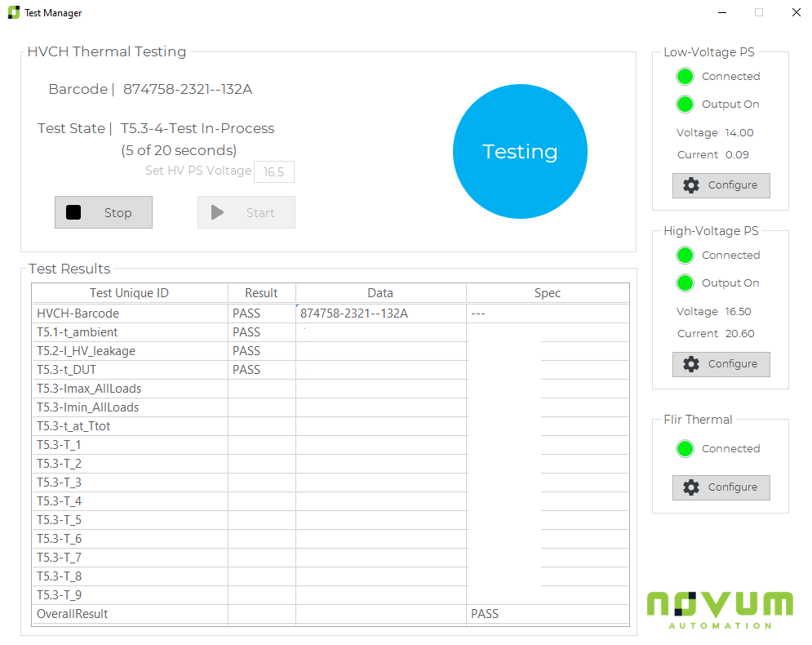The image size is (812, 645).
Task: Select the T5.3-T_4 row
Action: tap(331, 501)
